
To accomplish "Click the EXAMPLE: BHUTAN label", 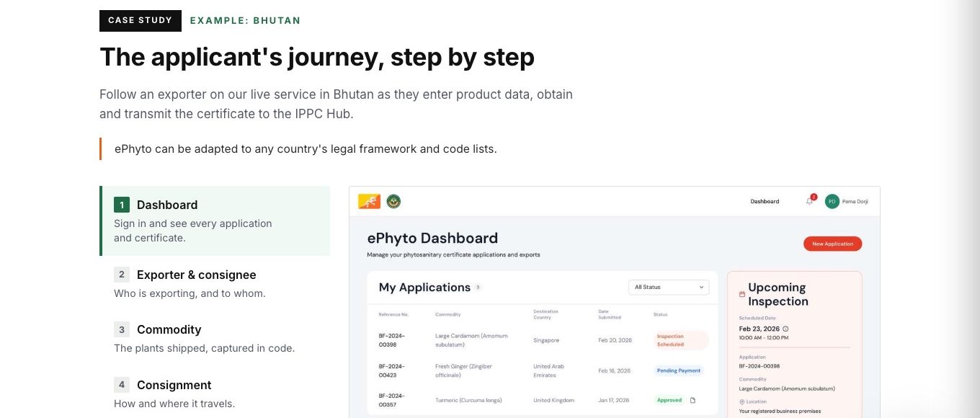I will pos(245,20).
